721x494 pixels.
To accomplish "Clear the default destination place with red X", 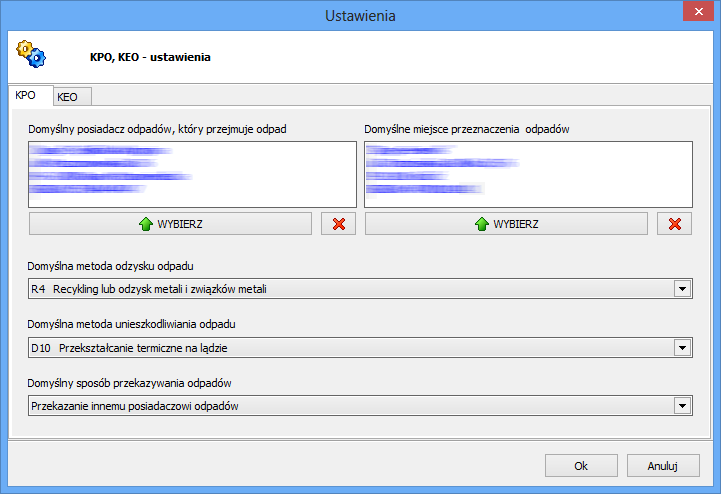I will point(674,224).
